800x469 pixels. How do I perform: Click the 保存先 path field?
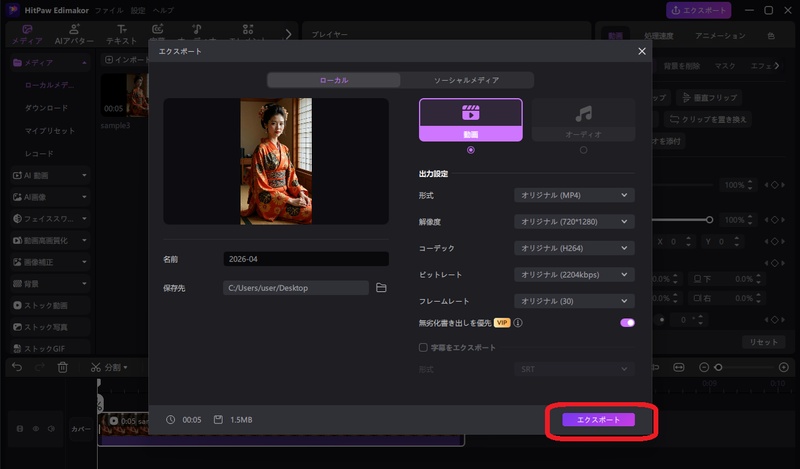coord(295,288)
